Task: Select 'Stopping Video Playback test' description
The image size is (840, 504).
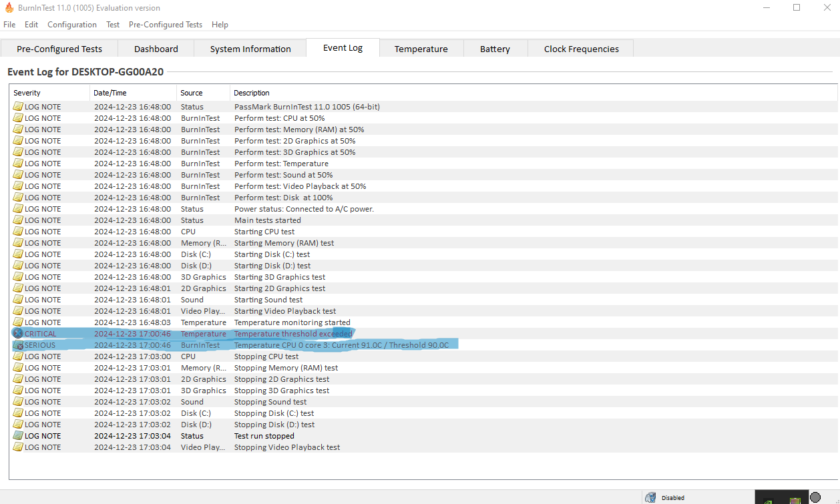Action: click(287, 447)
